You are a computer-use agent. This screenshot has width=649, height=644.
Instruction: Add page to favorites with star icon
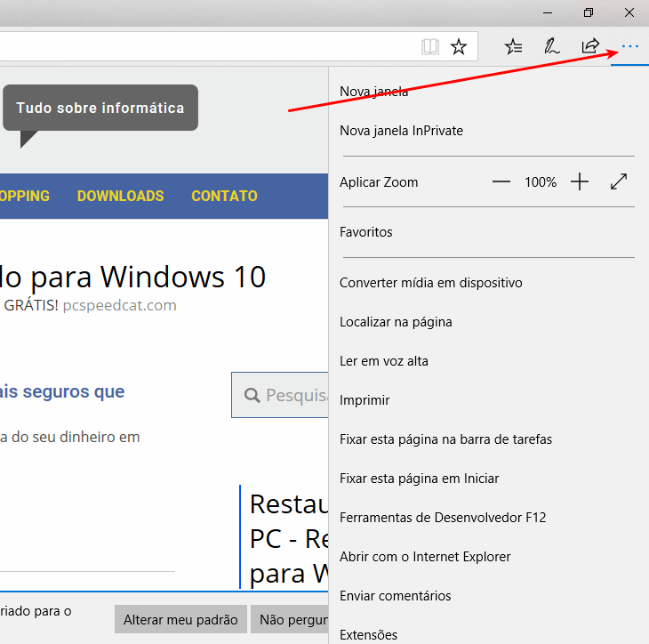point(459,46)
